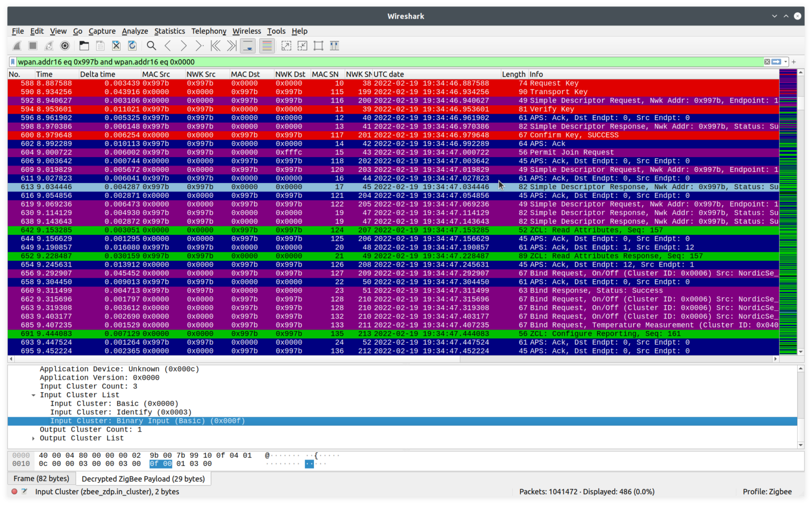
Task: Toggle automatic scrolling during live capture
Action: point(247,45)
